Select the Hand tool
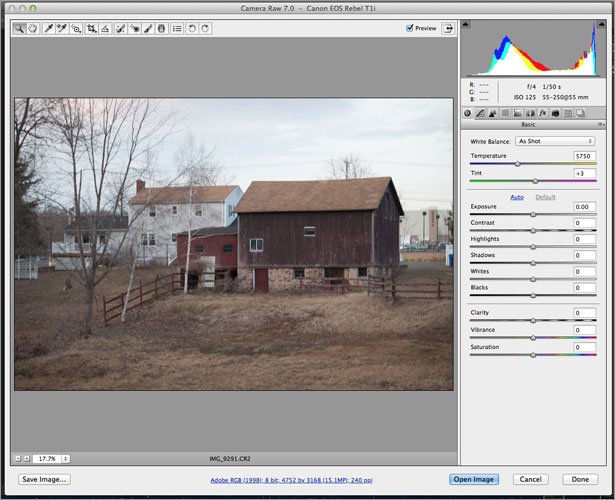Image resolution: width=615 pixels, height=500 pixels. point(30,29)
